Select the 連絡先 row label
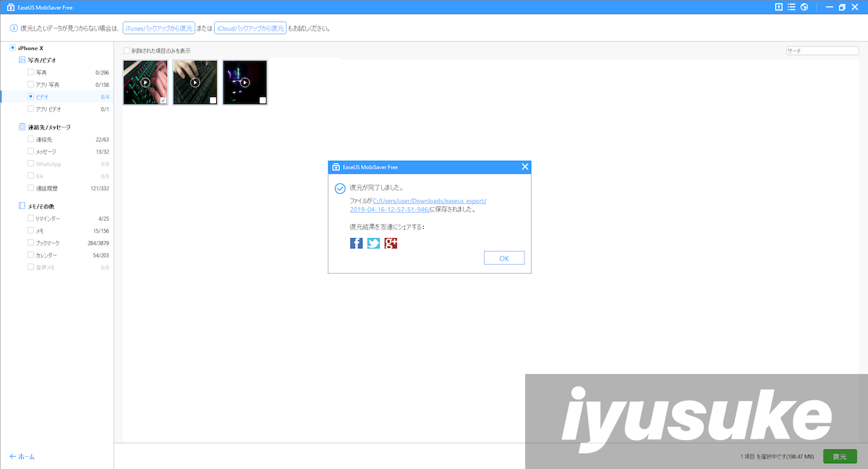868x469 pixels. pos(44,139)
